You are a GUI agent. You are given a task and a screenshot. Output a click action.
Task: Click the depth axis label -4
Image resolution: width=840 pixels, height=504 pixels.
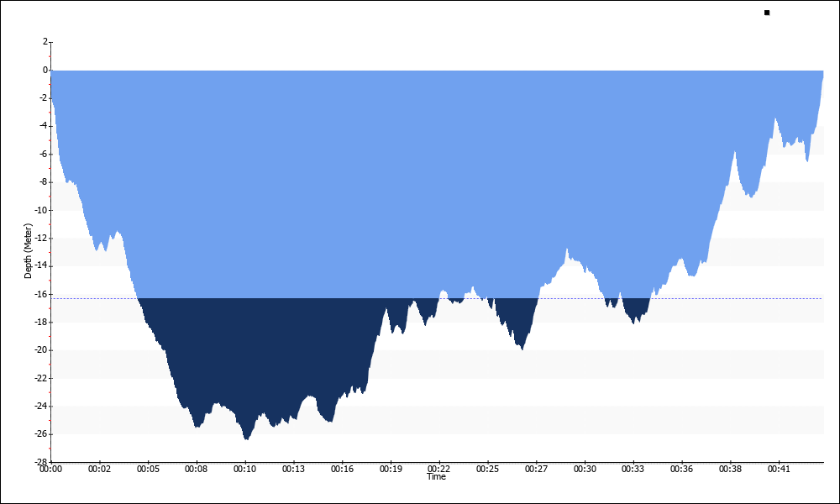pos(44,126)
